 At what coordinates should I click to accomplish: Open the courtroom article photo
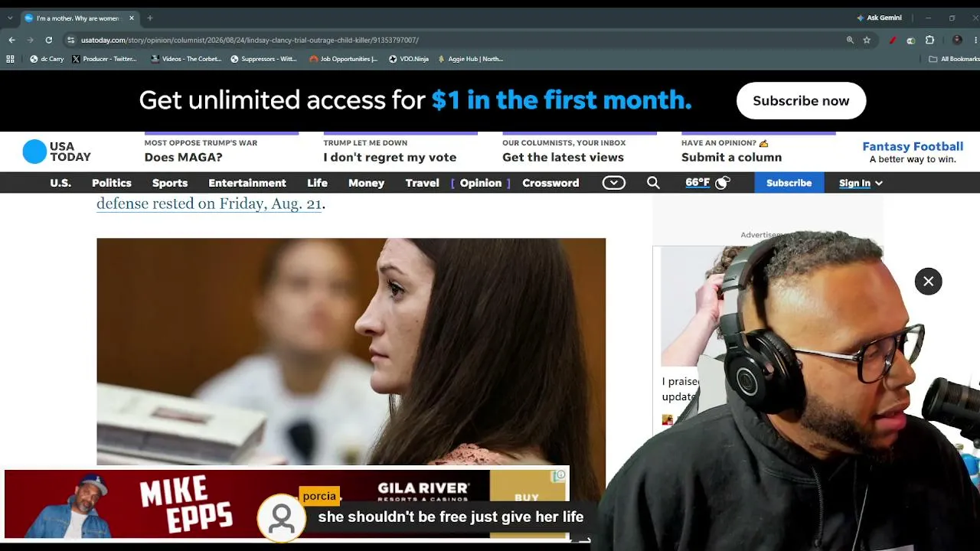(x=351, y=351)
